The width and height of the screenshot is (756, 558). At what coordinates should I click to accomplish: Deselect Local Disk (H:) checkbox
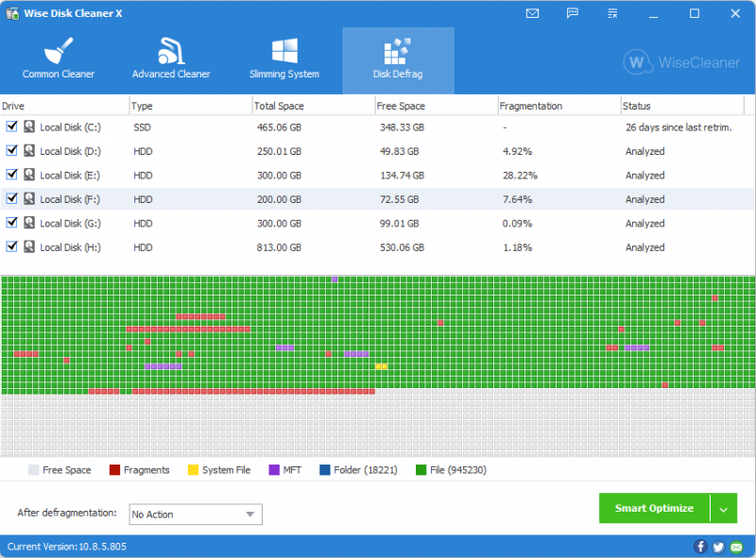pyautogui.click(x=11, y=246)
